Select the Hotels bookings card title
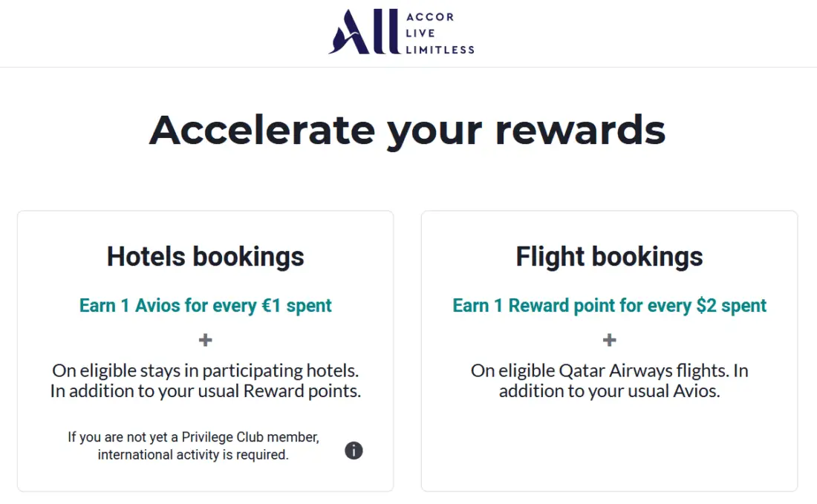 pyautogui.click(x=206, y=257)
